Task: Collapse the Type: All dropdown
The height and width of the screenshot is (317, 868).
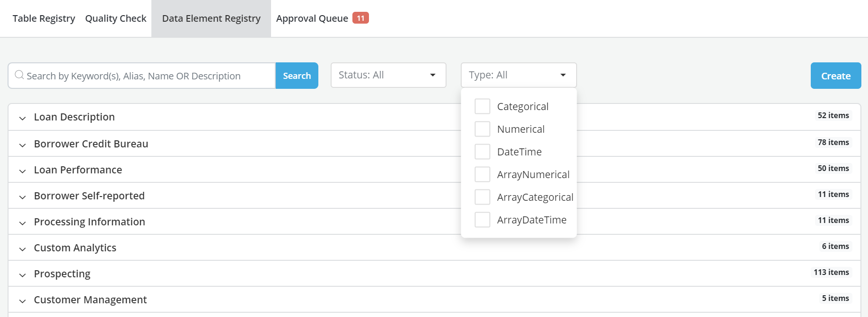Action: point(518,75)
